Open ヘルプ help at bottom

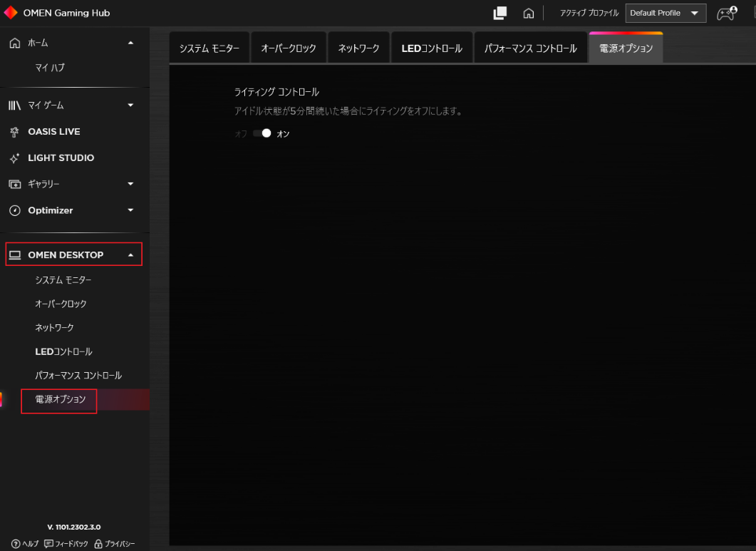click(25, 544)
